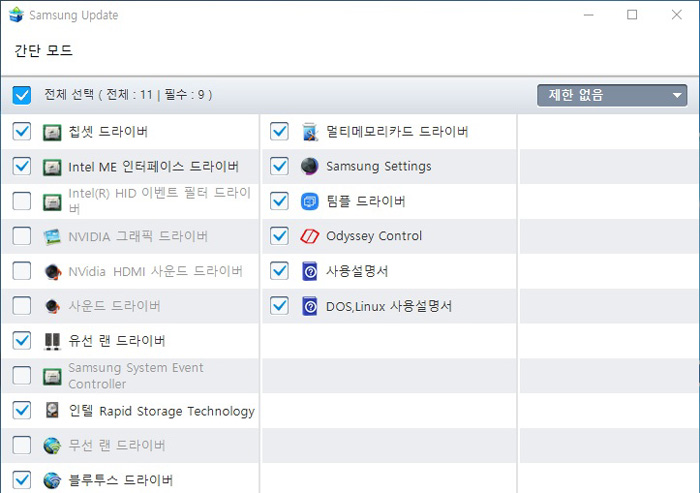The width and height of the screenshot is (700, 493).
Task: Click the 칩셋 드라이버 chip icon
Action: pyautogui.click(x=52, y=132)
